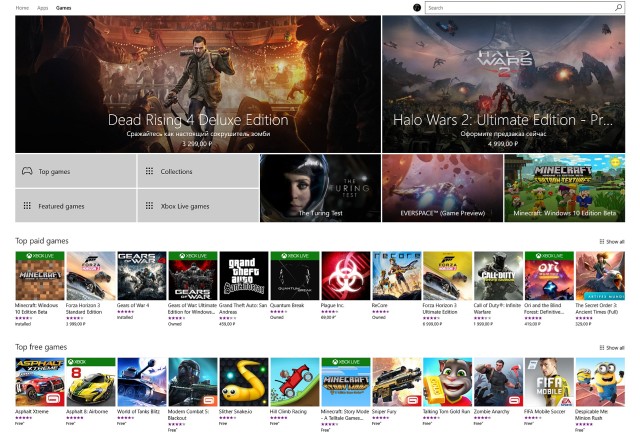
Task: Open Despicable Me Minion Rush icon
Action: click(600, 382)
